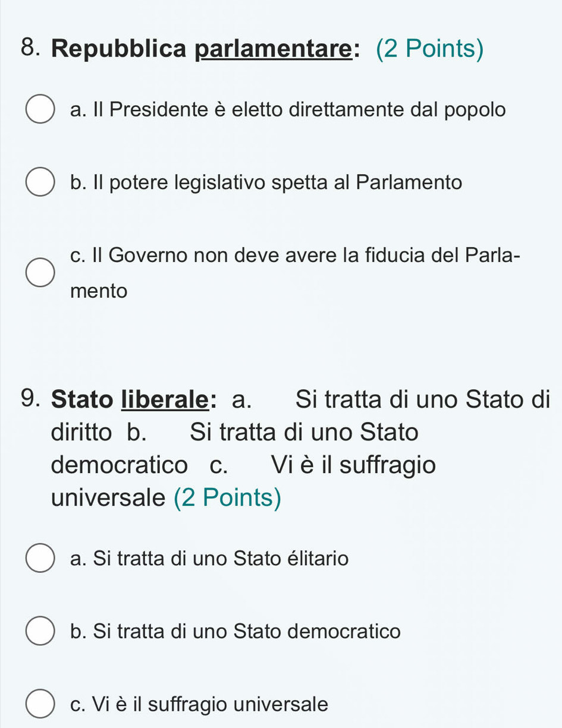Select radio button for 'Presidente eletto direttamente dal popolo'
Image resolution: width=562 pixels, height=728 pixels.
coord(39,110)
